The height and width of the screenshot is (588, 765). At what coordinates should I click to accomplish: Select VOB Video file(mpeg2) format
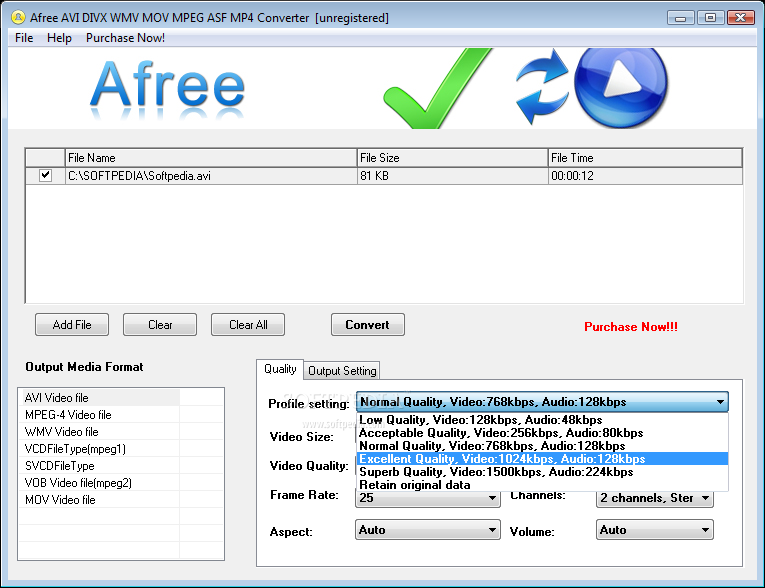[x=100, y=483]
